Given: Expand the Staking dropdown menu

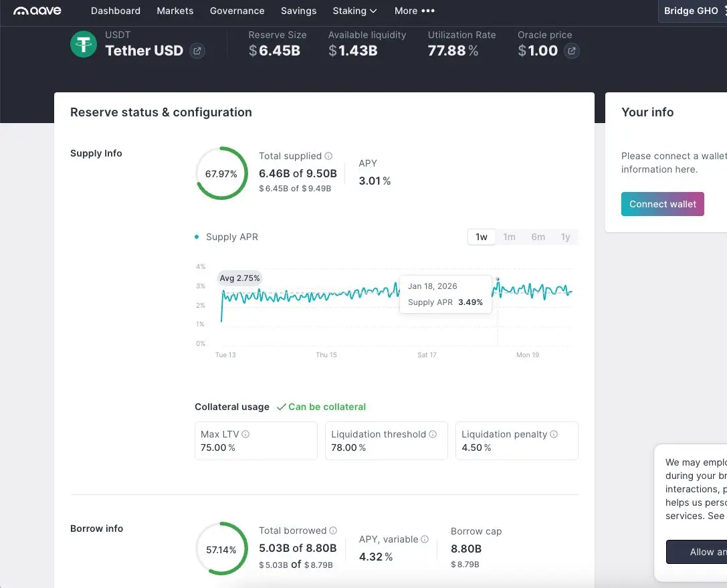Looking at the screenshot, I should click(x=354, y=11).
